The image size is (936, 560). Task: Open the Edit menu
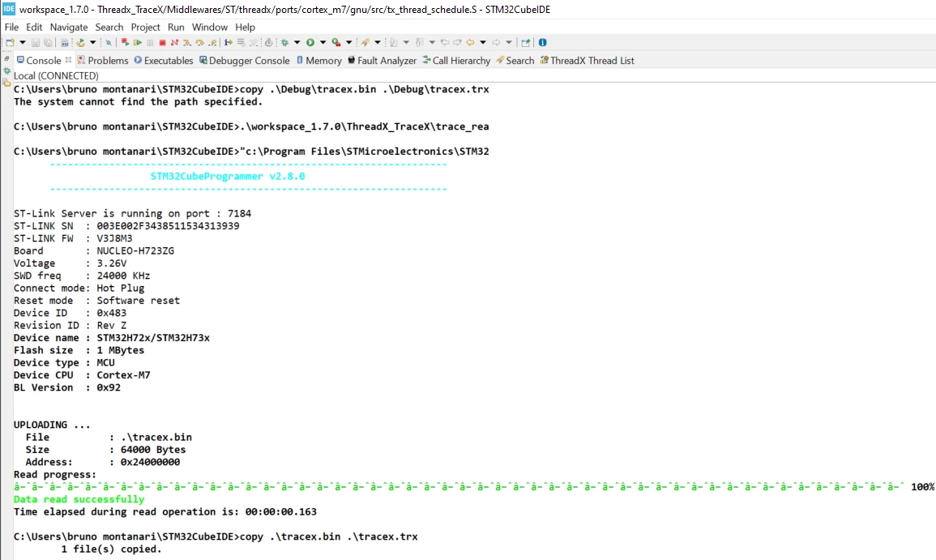pos(34,27)
